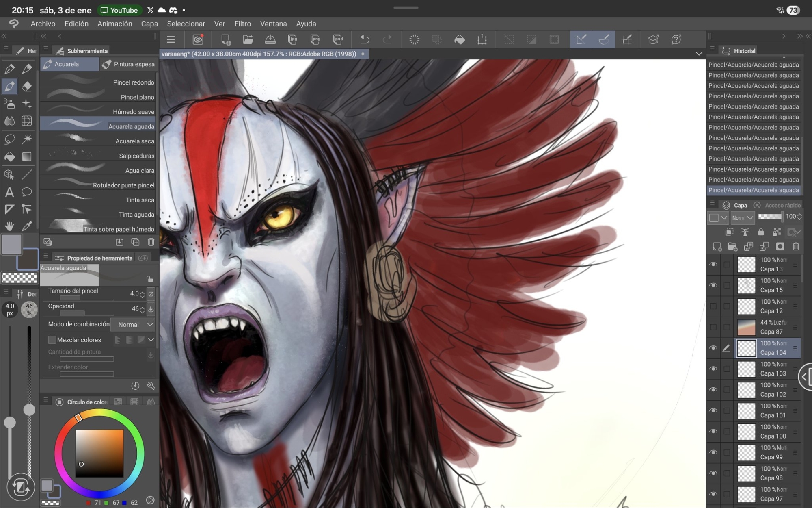Screen dimensions: 812x508
Task: Select the Hand move tool
Action: click(9, 226)
